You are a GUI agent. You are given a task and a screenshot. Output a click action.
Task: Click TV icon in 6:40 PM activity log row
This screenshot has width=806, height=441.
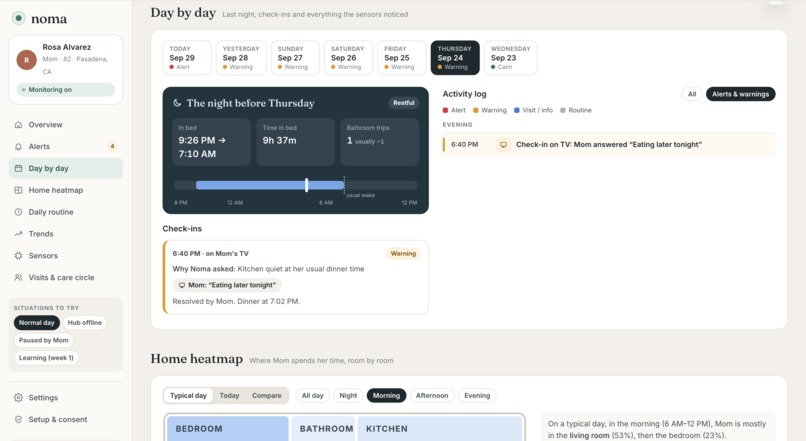[503, 145]
